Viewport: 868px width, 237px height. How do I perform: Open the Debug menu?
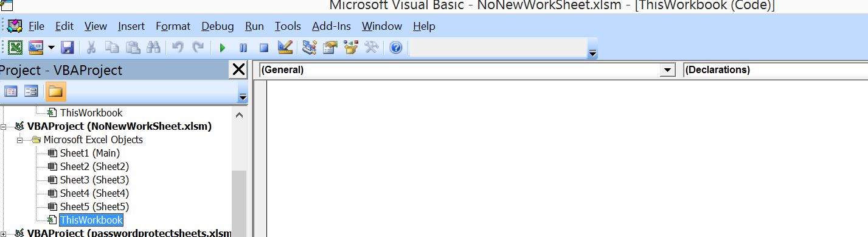pos(218,26)
